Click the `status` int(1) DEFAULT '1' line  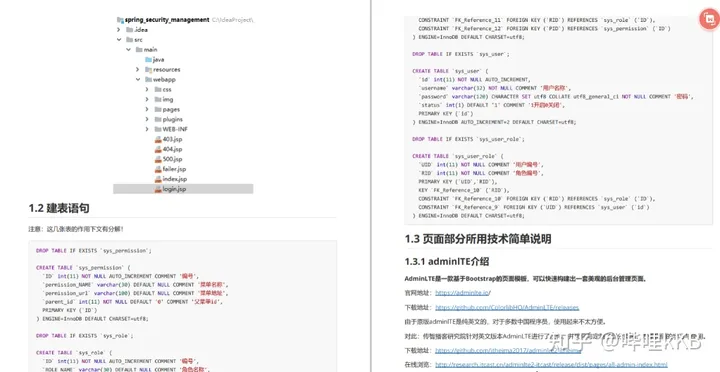tap(492, 105)
